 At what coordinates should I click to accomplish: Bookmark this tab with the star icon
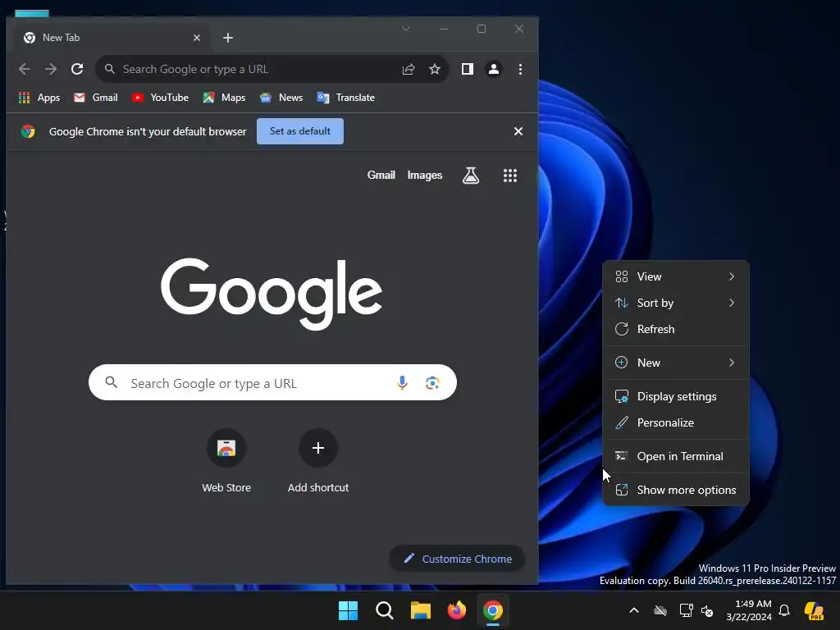(435, 69)
